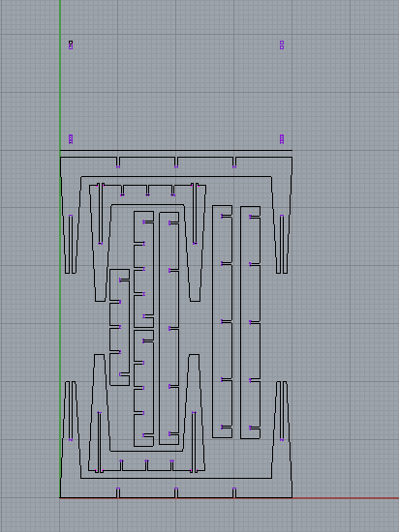The image size is (399, 532).
Task: Click the purple notch marker at bottom center
Action: pyautogui.click(x=176, y=489)
